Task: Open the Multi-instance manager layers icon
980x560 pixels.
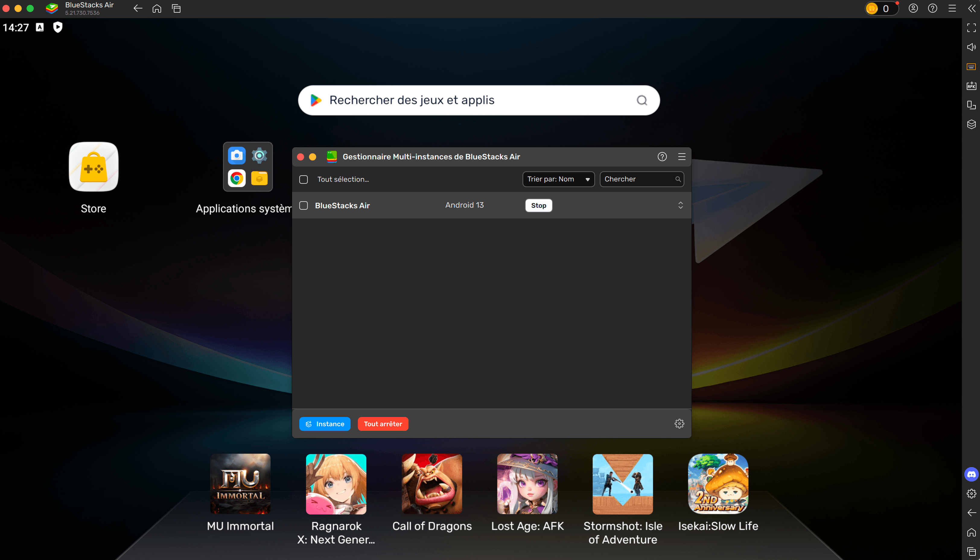Action: coord(971,124)
